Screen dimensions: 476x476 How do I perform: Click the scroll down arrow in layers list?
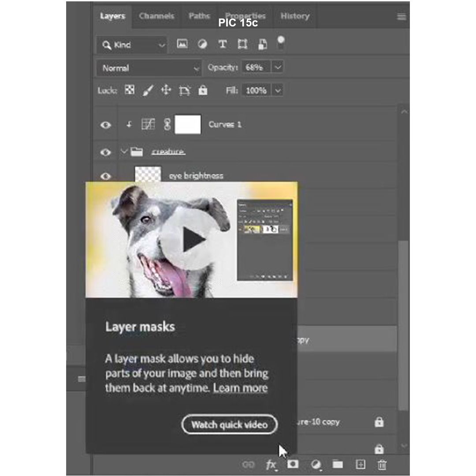pos(404,445)
